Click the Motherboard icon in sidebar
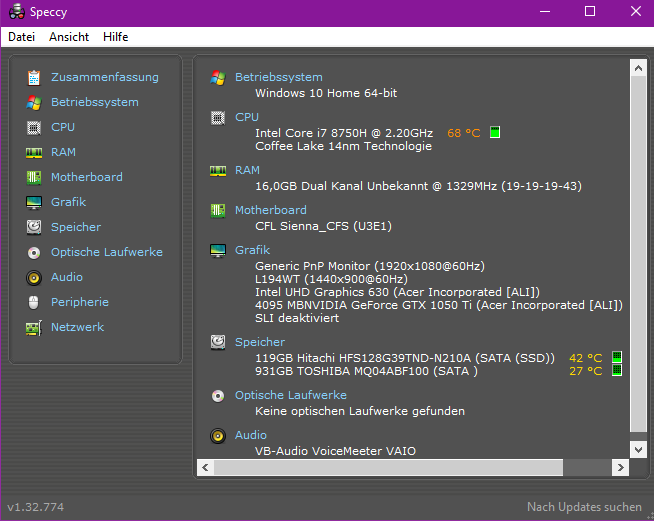This screenshot has height=521, width=654. pyautogui.click(x=34, y=178)
